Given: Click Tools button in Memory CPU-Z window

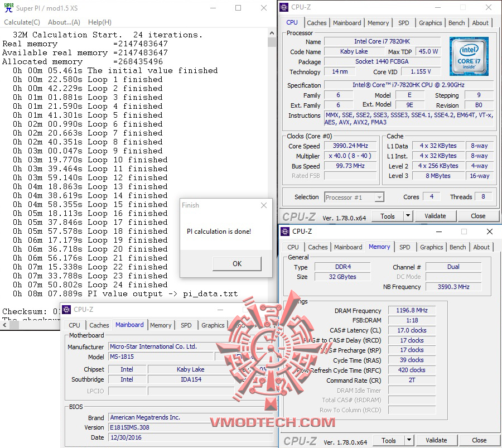Looking at the screenshot, I should (389, 441).
